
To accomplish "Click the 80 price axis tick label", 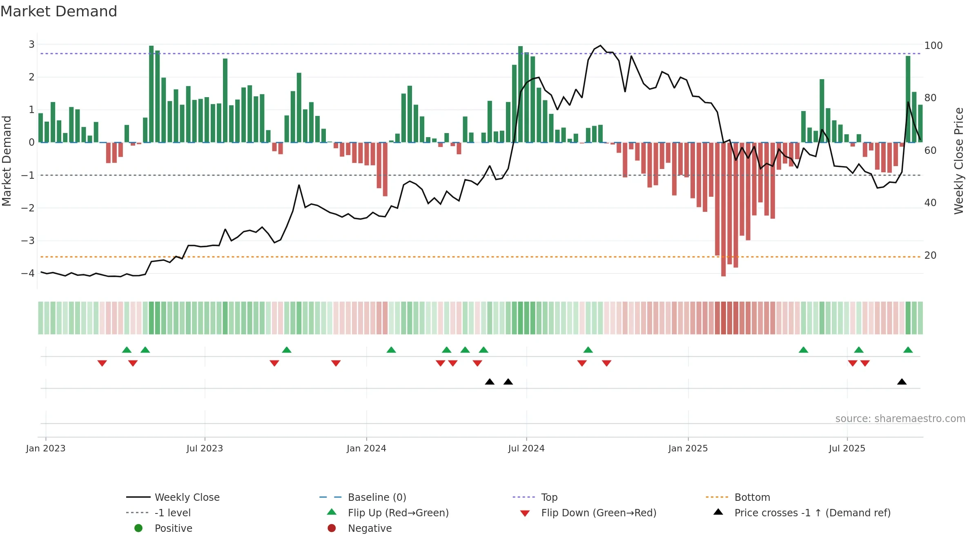I will [931, 98].
